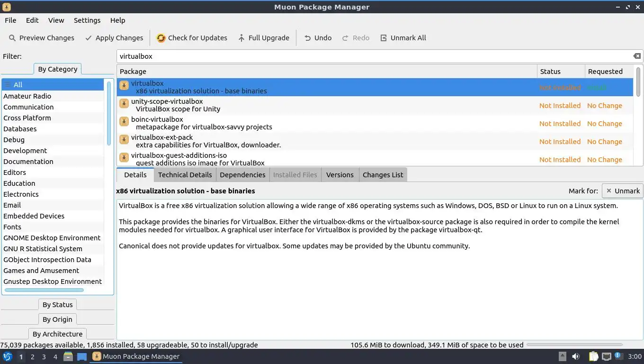The width and height of the screenshot is (644, 364).
Task: Click No Change for virtualbox-ext-pack row
Action: [604, 142]
